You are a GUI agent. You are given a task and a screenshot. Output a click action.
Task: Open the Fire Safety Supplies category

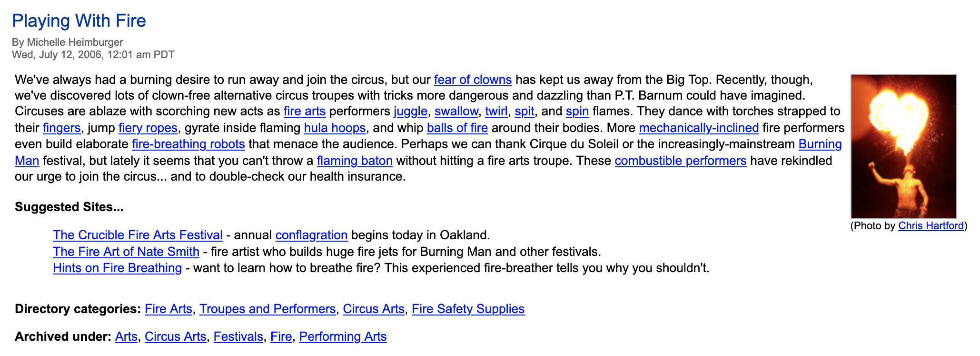468,309
